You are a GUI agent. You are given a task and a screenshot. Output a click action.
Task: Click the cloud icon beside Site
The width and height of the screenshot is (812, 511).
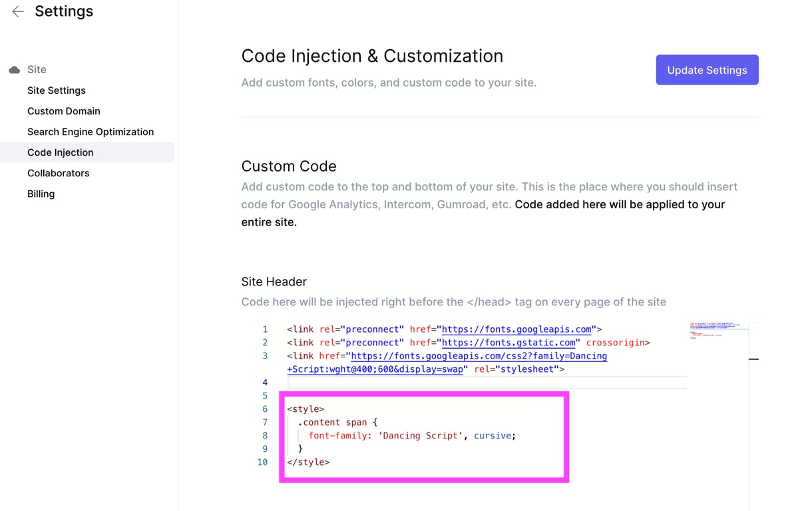coord(15,70)
